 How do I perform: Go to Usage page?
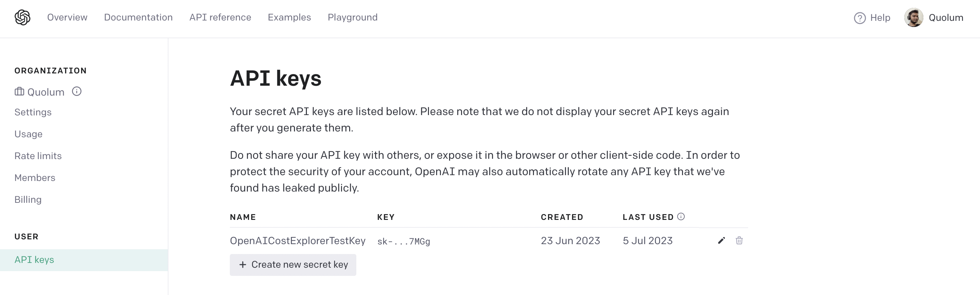point(28,134)
